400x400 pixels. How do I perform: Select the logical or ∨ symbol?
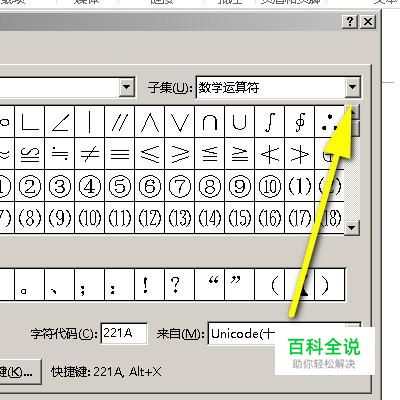(x=180, y=122)
